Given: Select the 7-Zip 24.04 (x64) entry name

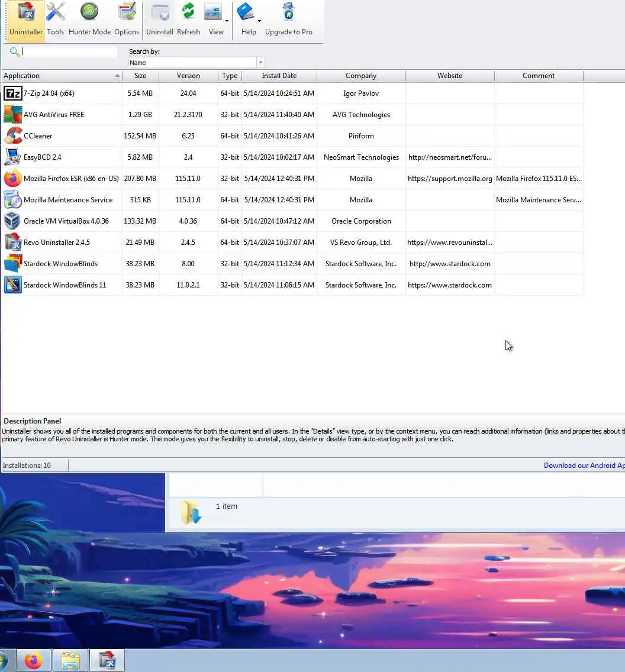Looking at the screenshot, I should (x=49, y=93).
